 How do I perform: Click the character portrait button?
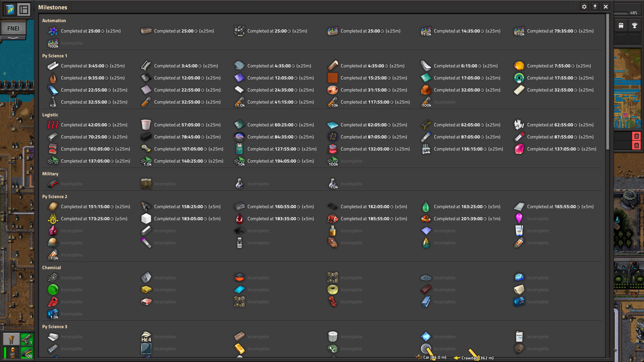(11, 339)
